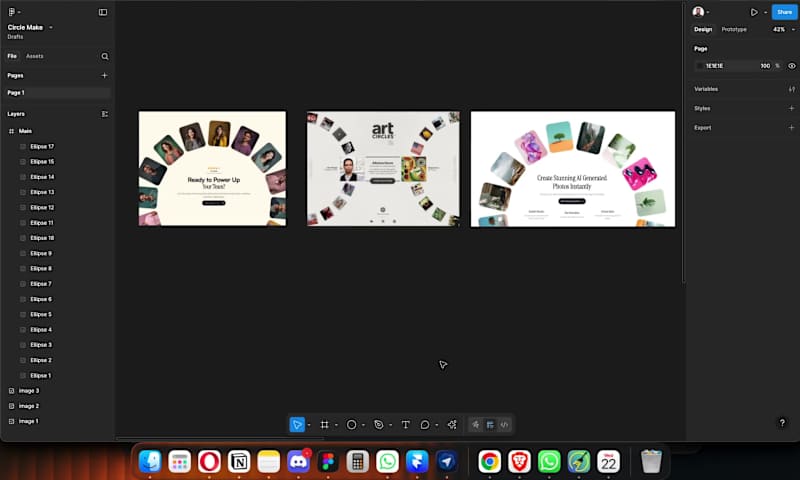
Task: Select the Text tool
Action: pos(406,424)
